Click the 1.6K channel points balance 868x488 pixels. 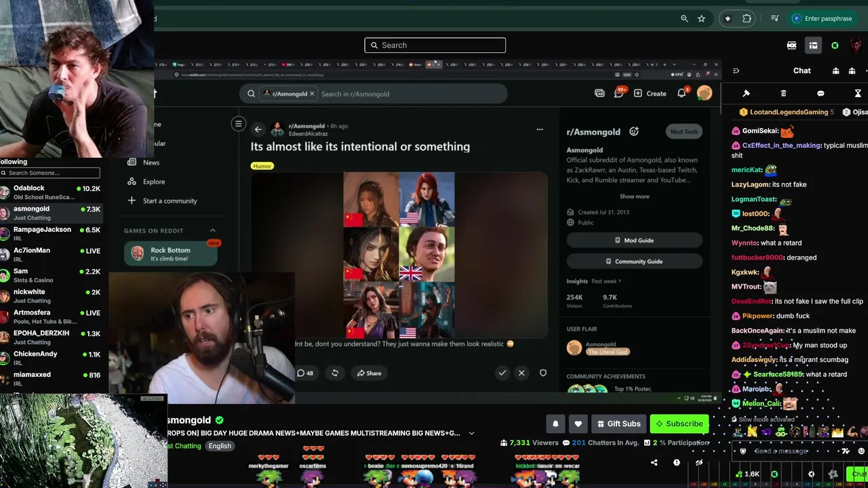click(748, 474)
